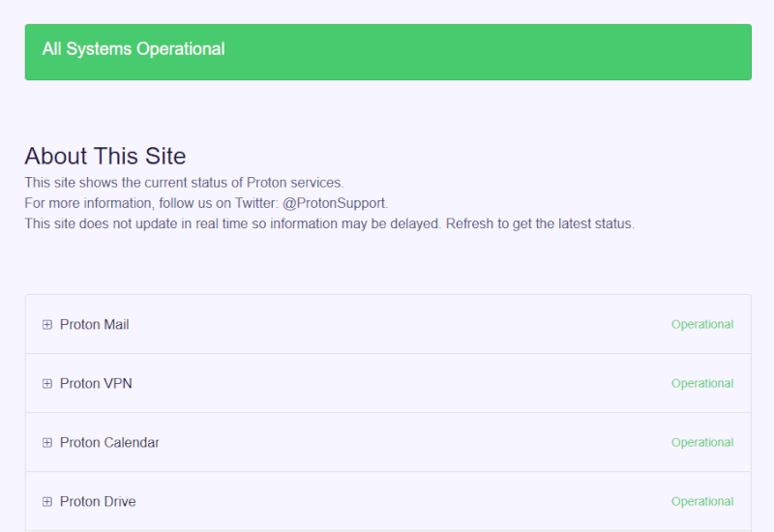Click the @ProtonSupport Twitter handle text
The image size is (774, 532).
335,203
